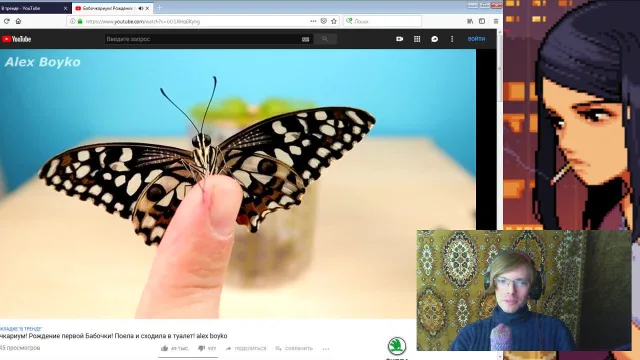
Task: Mute audio on the Бабочкариум tab
Action: click(140, 8)
